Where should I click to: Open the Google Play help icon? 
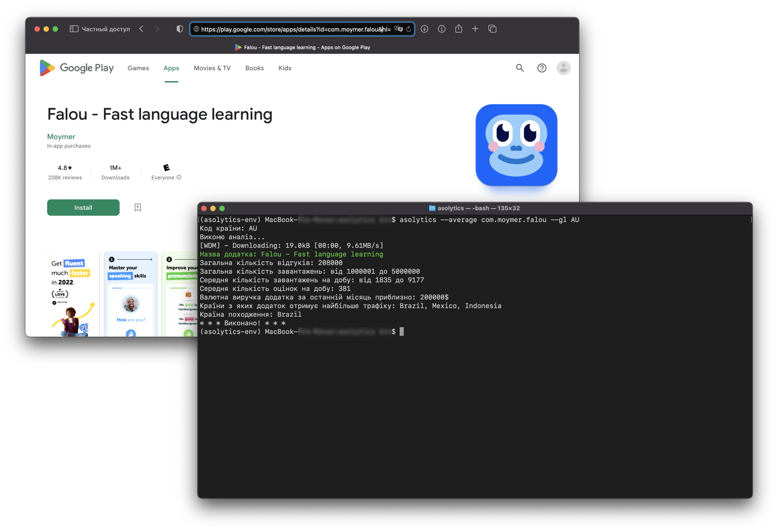[x=542, y=68]
